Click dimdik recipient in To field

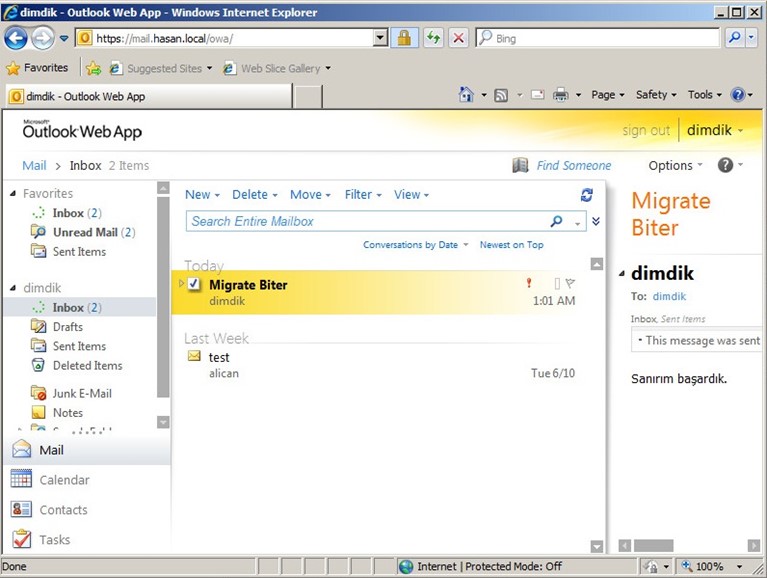pyautogui.click(x=669, y=296)
